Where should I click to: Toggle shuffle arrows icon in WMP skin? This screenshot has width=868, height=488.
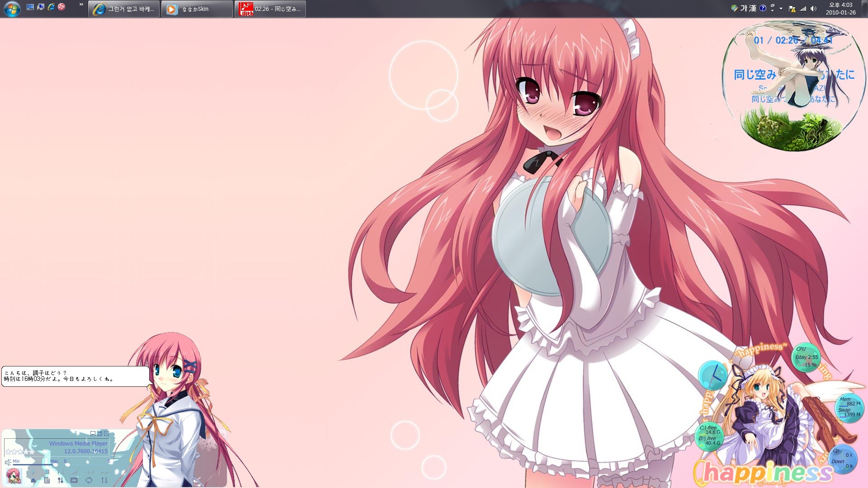pyautogui.click(x=104, y=480)
